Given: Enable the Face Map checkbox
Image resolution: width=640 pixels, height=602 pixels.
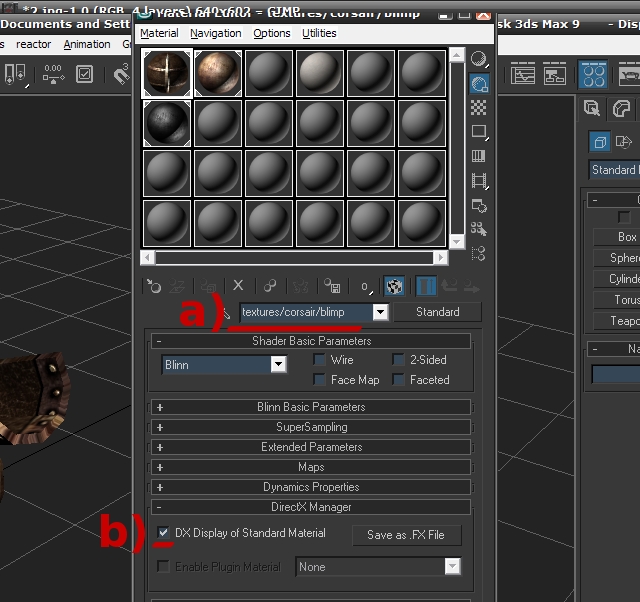Looking at the screenshot, I should [319, 380].
